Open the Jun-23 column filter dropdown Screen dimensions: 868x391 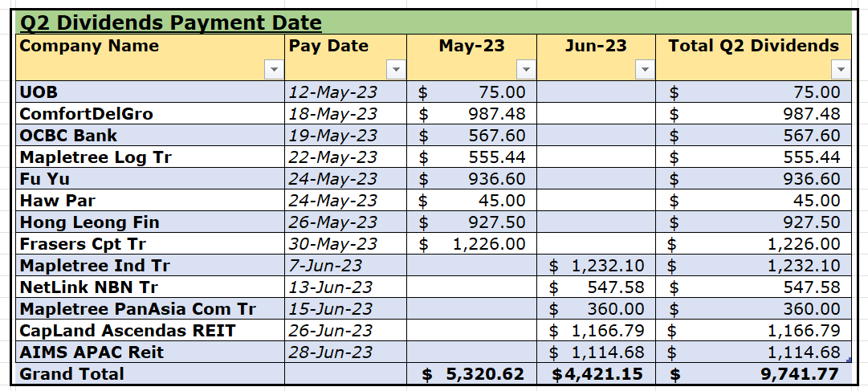point(644,70)
